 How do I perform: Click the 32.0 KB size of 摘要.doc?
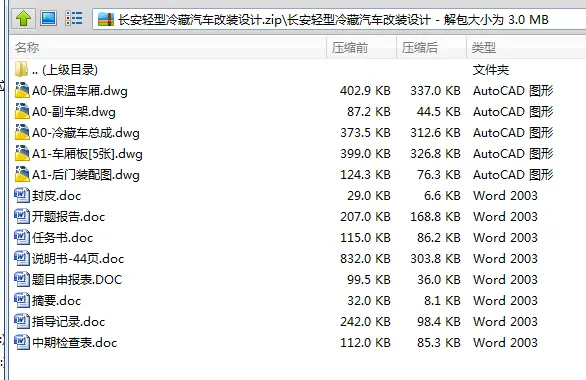pyautogui.click(x=369, y=300)
